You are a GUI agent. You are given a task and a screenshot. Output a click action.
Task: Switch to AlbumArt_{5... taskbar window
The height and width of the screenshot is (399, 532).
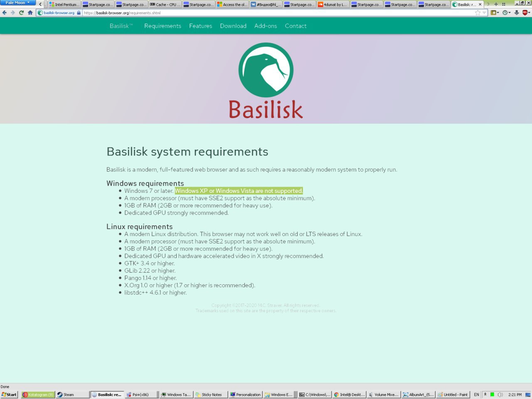pos(418,394)
